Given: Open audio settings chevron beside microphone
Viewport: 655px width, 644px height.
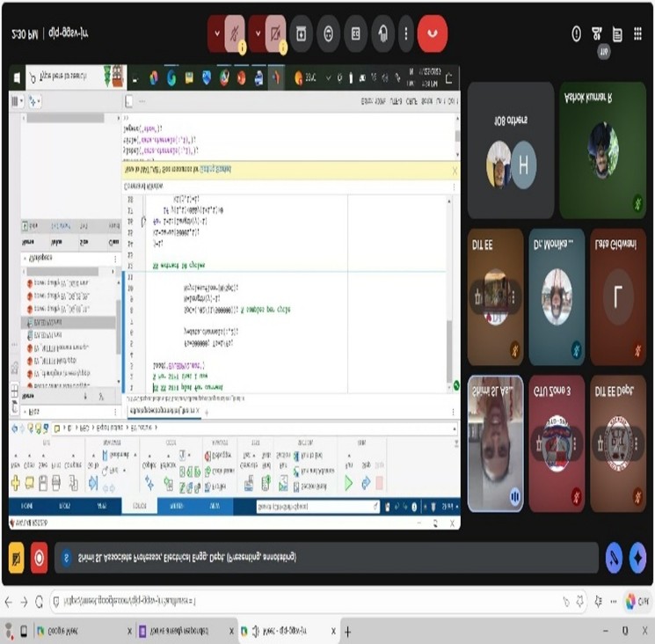Looking at the screenshot, I should [x=217, y=33].
